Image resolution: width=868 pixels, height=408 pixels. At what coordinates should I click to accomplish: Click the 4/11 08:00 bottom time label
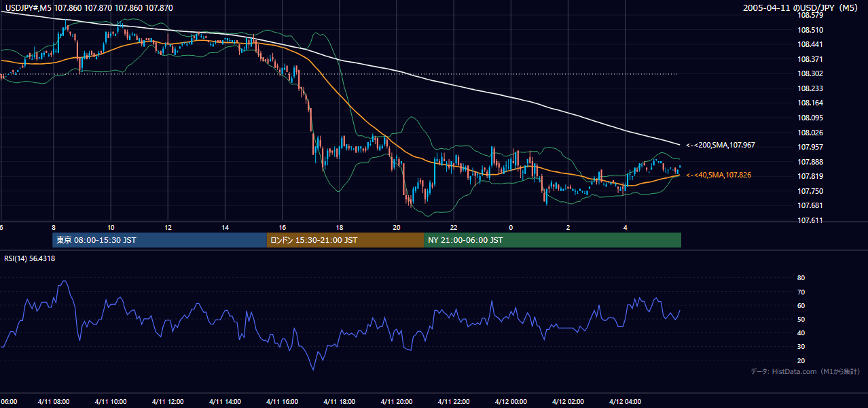(x=54, y=401)
